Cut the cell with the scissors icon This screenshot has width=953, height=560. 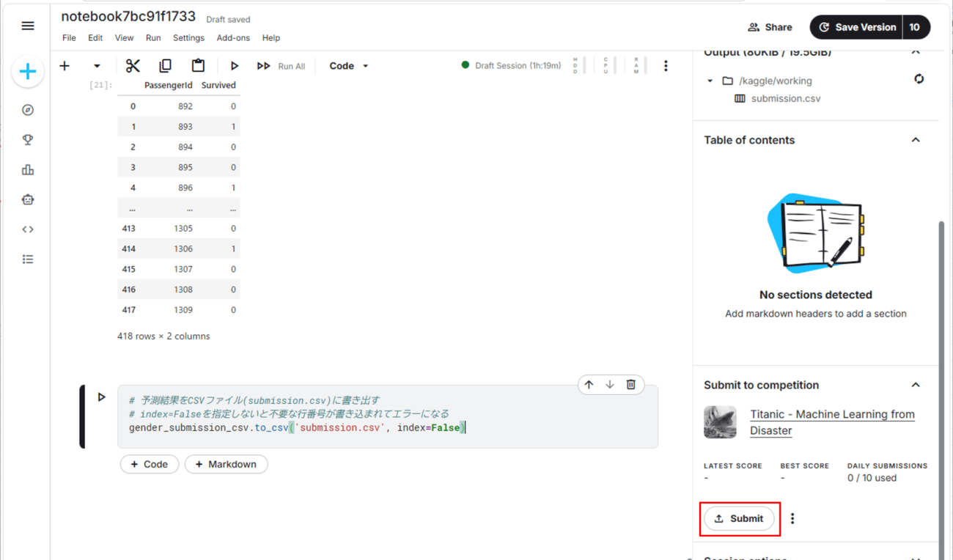point(133,66)
